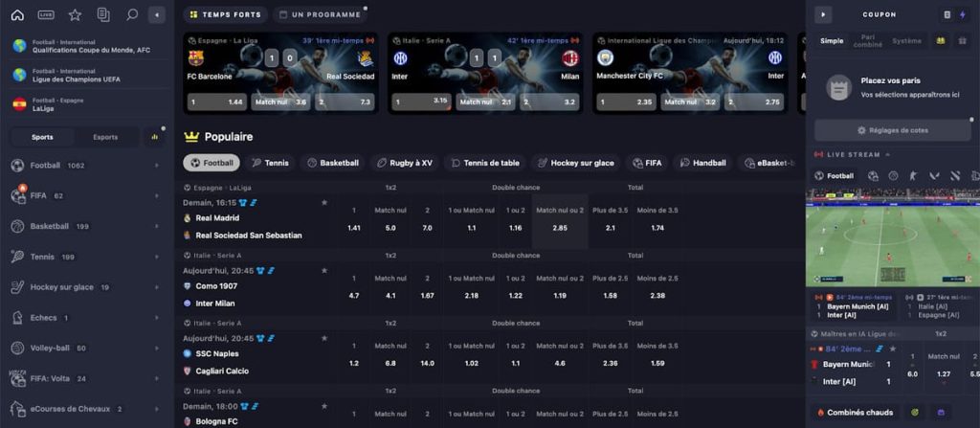Screen dimensions: 980x428
Task: Toggle quick bet lightning icon
Action: pyautogui.click(x=963, y=14)
